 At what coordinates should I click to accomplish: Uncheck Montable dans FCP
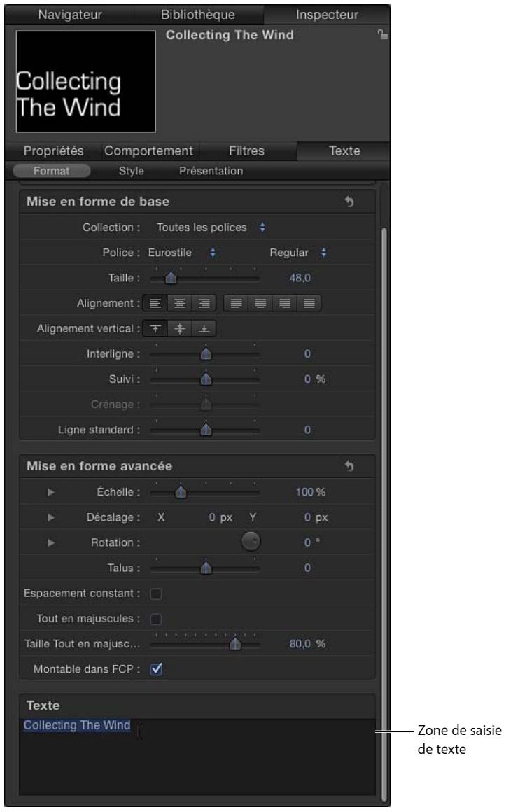click(x=156, y=669)
